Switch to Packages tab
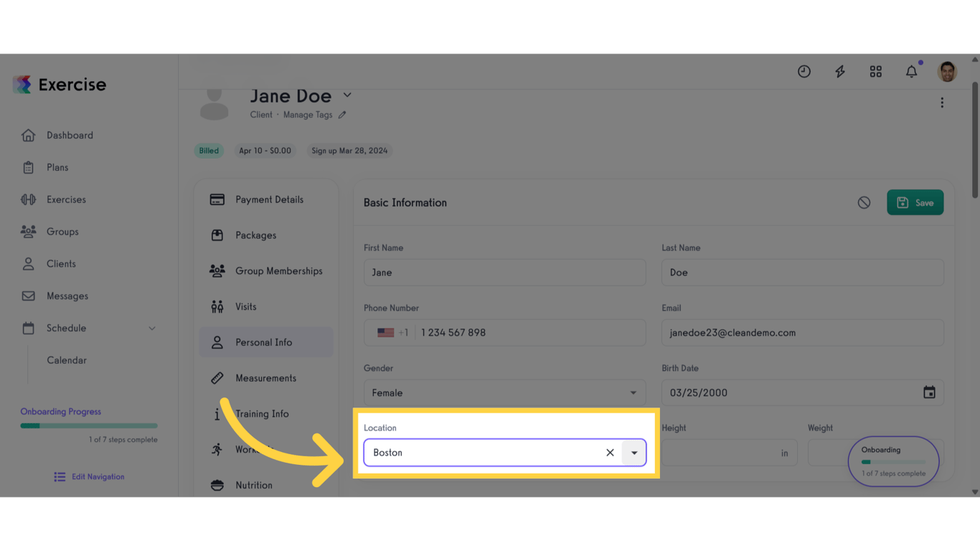 pos(266,235)
